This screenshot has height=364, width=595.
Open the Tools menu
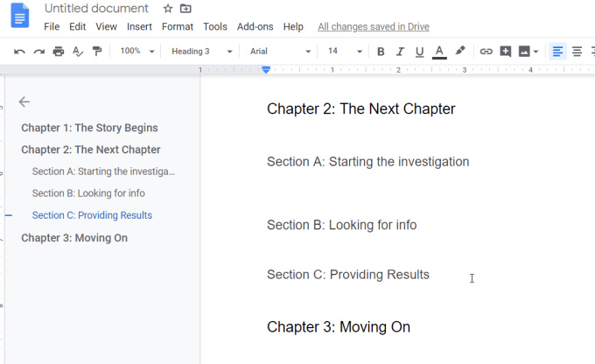click(x=215, y=26)
